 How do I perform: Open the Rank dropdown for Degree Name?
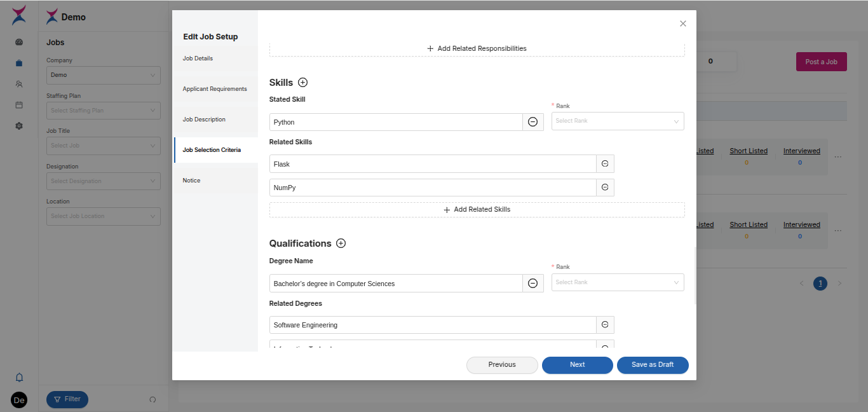pos(617,282)
